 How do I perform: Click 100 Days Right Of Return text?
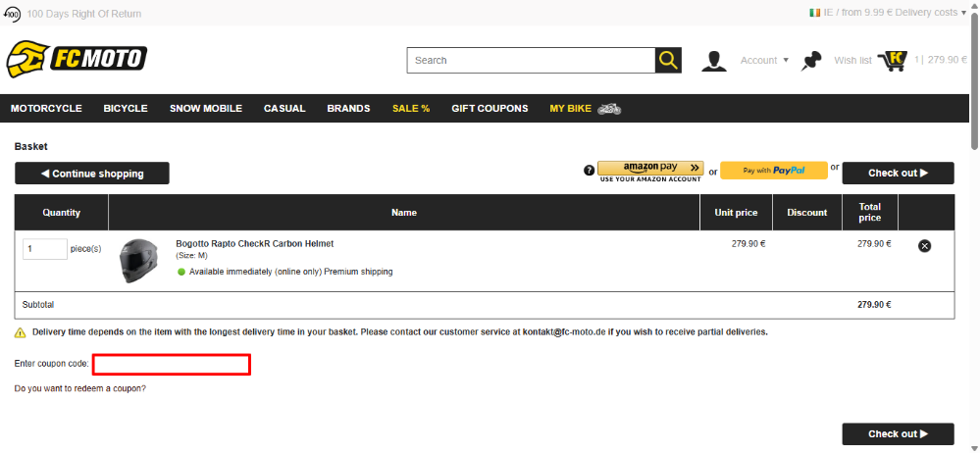[83, 14]
